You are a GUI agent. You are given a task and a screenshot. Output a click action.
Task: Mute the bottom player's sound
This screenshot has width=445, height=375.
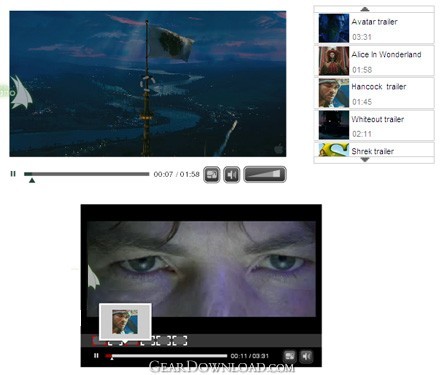click(306, 356)
